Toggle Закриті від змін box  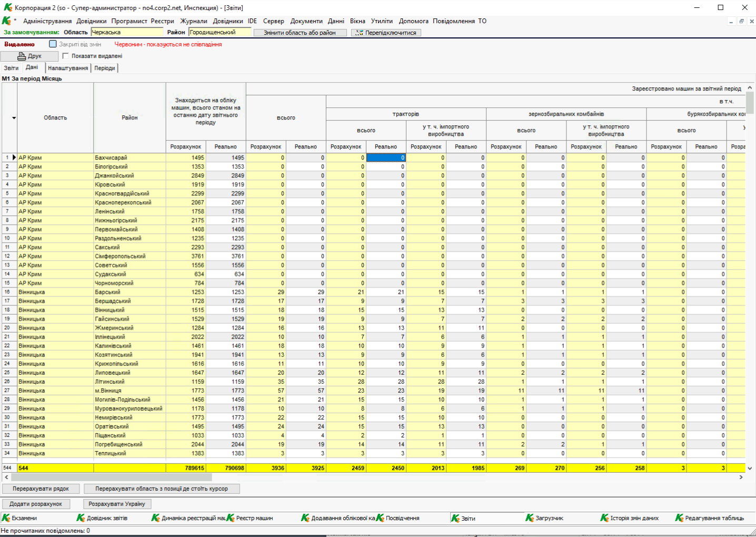tap(53, 44)
